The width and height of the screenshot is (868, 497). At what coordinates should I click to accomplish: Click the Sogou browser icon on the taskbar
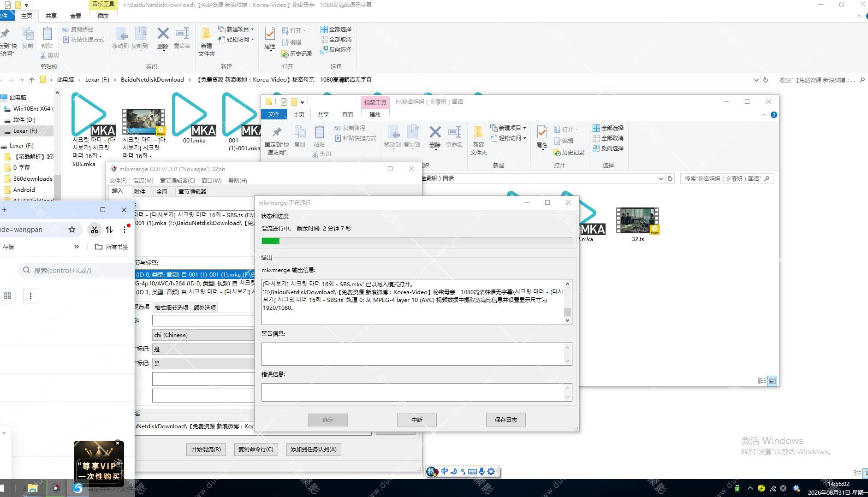tap(77, 488)
